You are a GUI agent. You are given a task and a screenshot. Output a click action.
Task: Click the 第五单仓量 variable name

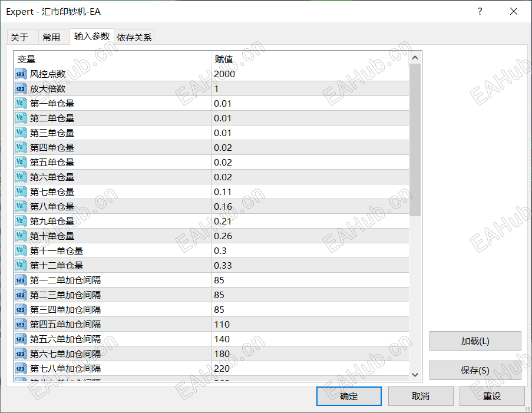(52, 162)
